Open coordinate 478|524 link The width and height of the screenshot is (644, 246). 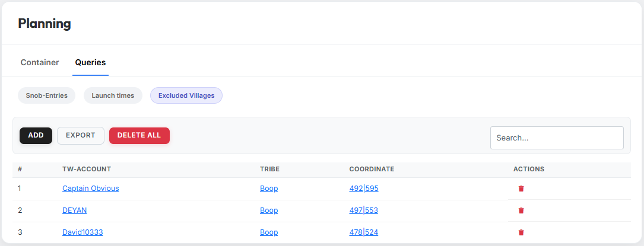[364, 232]
